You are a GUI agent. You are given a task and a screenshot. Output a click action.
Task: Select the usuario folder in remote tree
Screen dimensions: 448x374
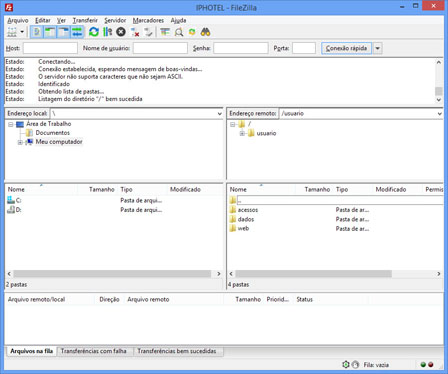pyautogui.click(x=266, y=133)
